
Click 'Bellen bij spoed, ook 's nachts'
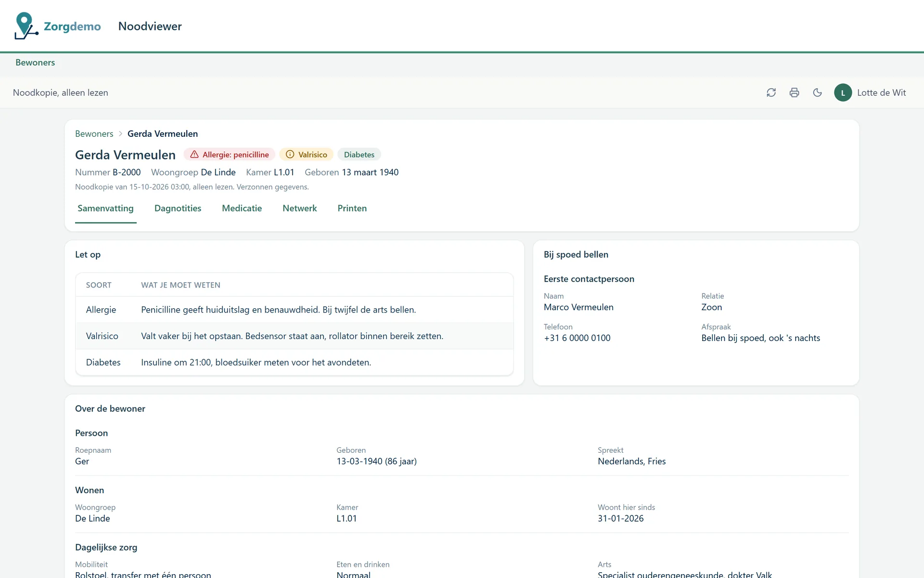click(760, 338)
